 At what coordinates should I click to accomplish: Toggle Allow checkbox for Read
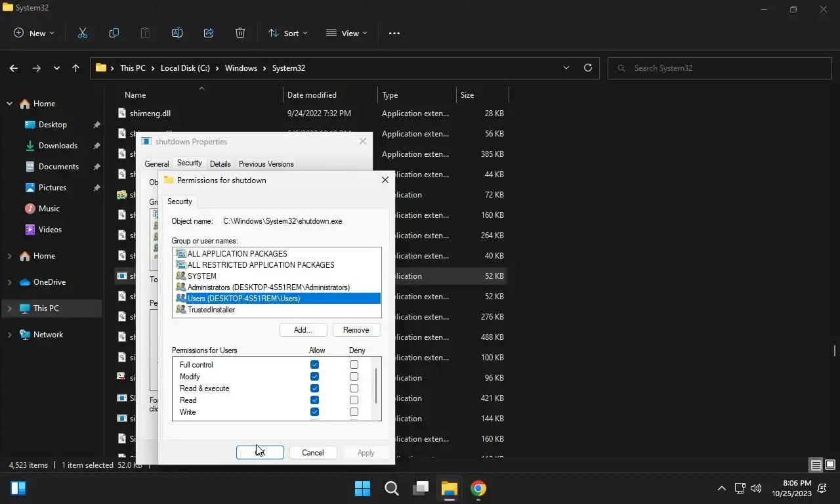(x=314, y=400)
